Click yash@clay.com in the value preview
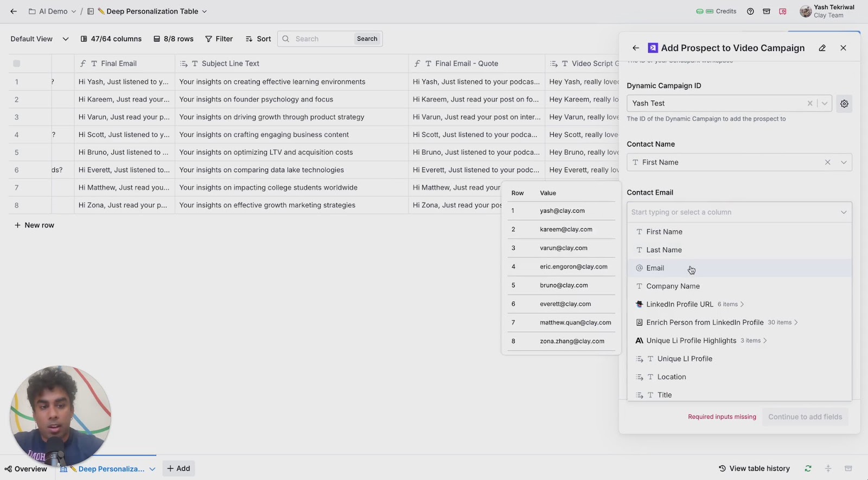 coord(562,211)
